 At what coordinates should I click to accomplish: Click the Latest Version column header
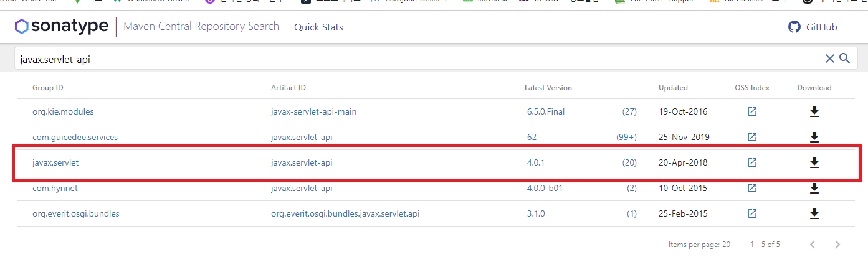(x=548, y=88)
